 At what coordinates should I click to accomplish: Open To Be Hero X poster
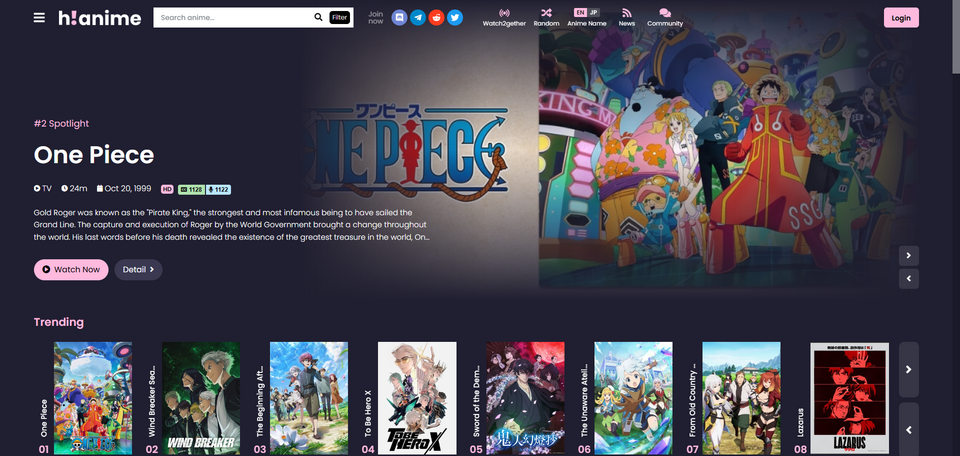(417, 398)
